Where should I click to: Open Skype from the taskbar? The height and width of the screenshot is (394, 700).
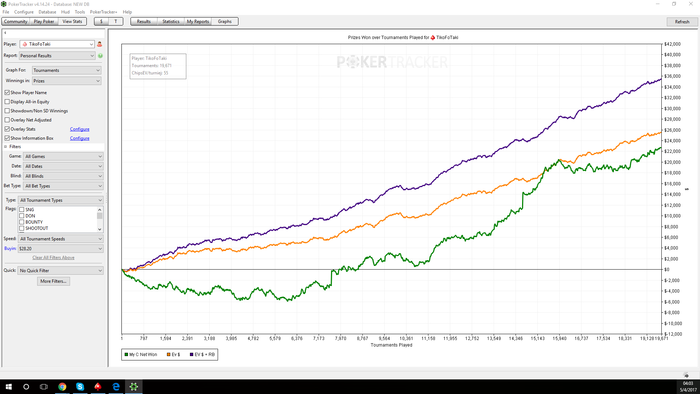click(x=80, y=387)
